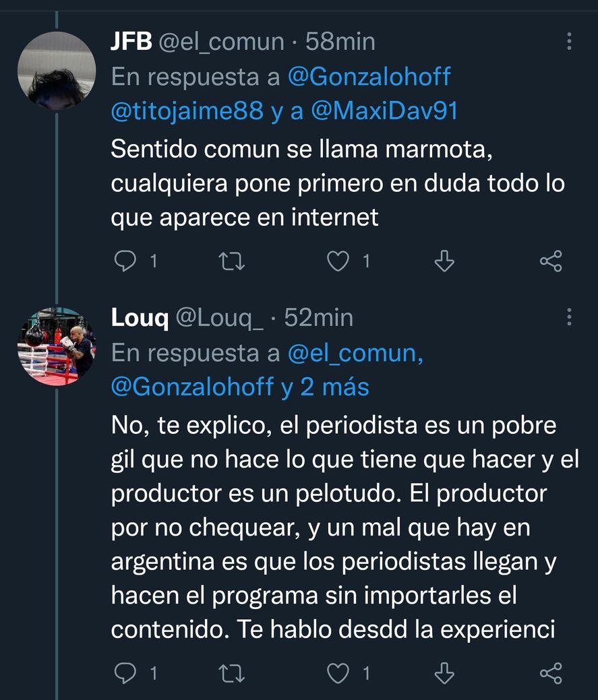This screenshot has height=700, width=598.
Task: Open the @MaxiDav91 mention link
Action: coord(384,110)
